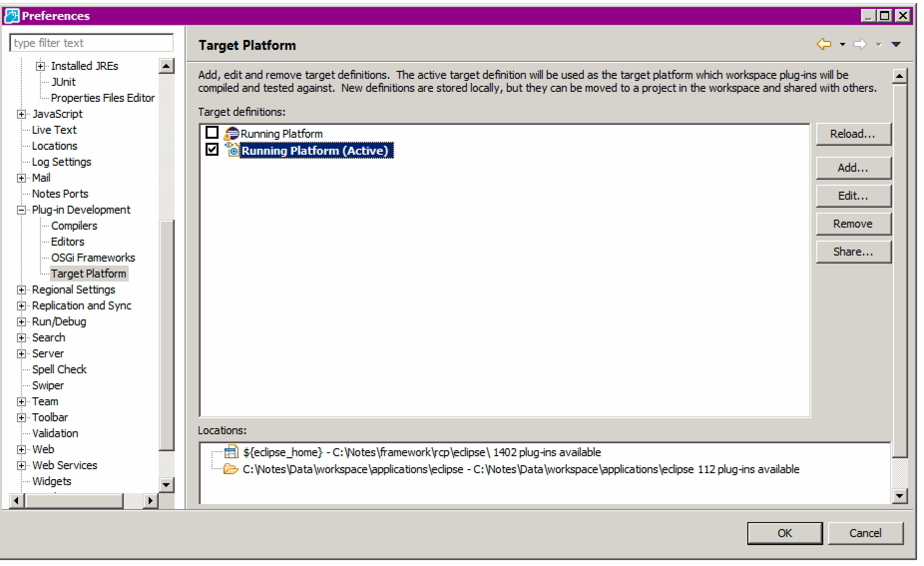Click the eclipse_home location icon
Viewport: 924px width, 566px height.
(x=231, y=452)
